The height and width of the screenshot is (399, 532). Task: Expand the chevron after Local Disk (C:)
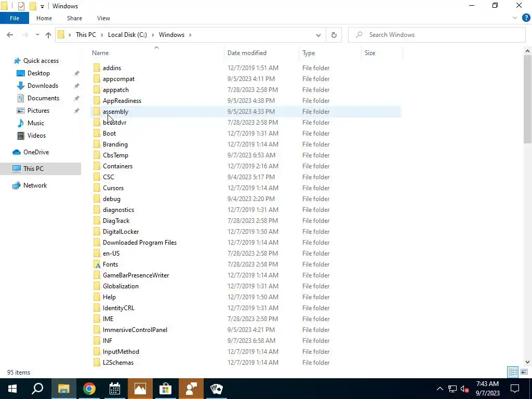tap(153, 35)
